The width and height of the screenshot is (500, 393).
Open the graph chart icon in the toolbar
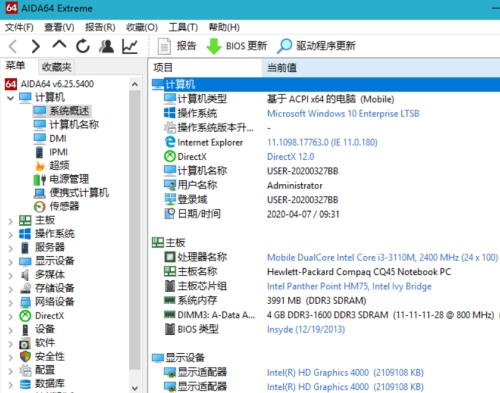pos(130,46)
